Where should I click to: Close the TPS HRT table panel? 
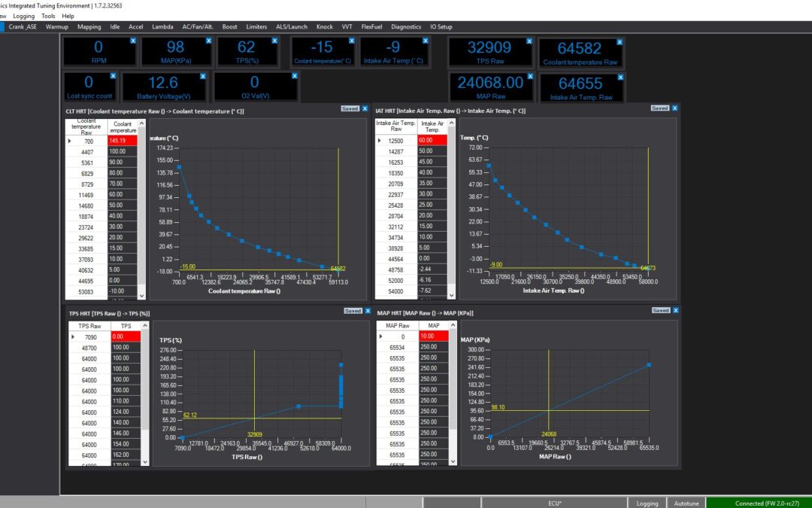(368, 311)
